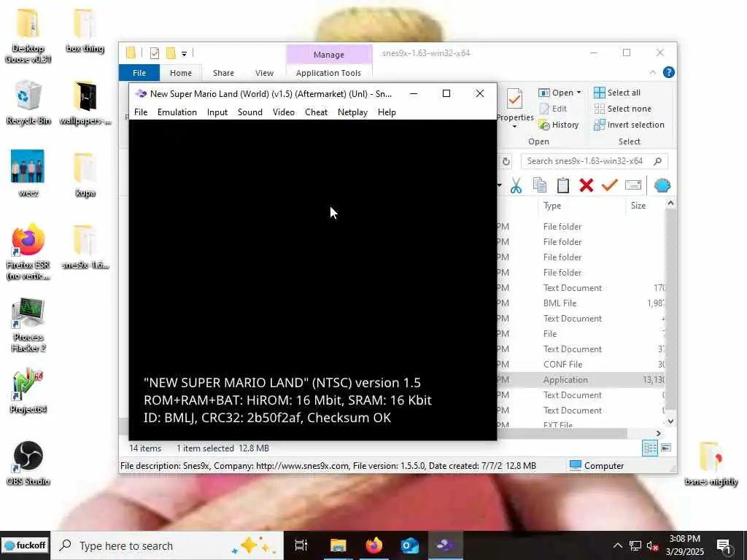Switch to Details view icon

pos(650,448)
